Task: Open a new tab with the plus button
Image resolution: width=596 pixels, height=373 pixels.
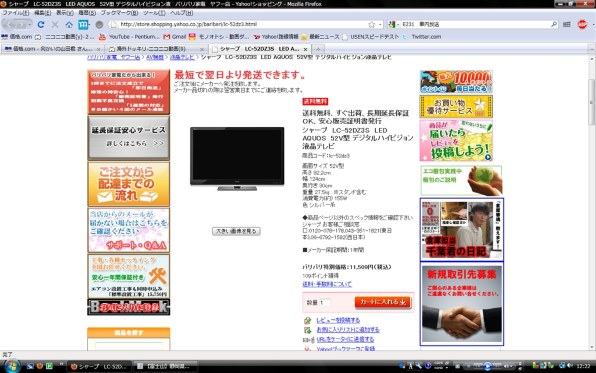Action: coord(318,49)
